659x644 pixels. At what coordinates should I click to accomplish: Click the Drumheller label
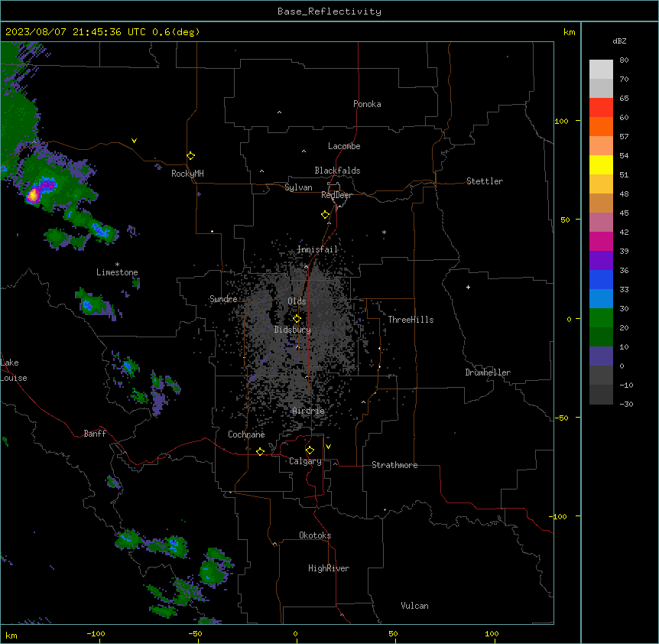click(488, 372)
